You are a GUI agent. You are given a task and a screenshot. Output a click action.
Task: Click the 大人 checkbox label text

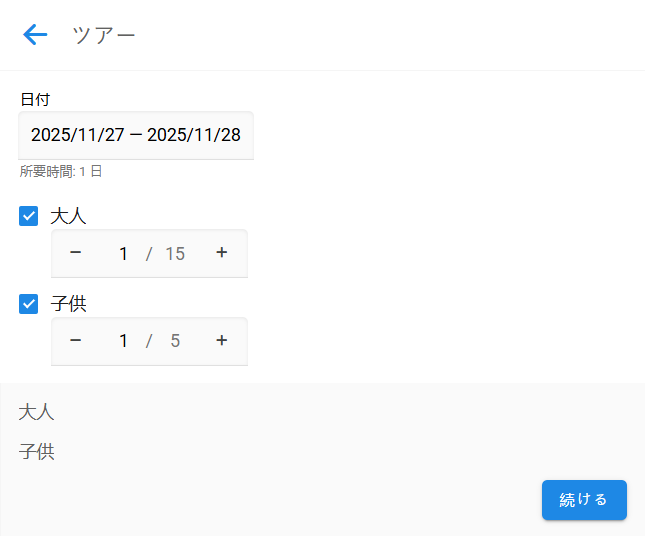pos(68,216)
